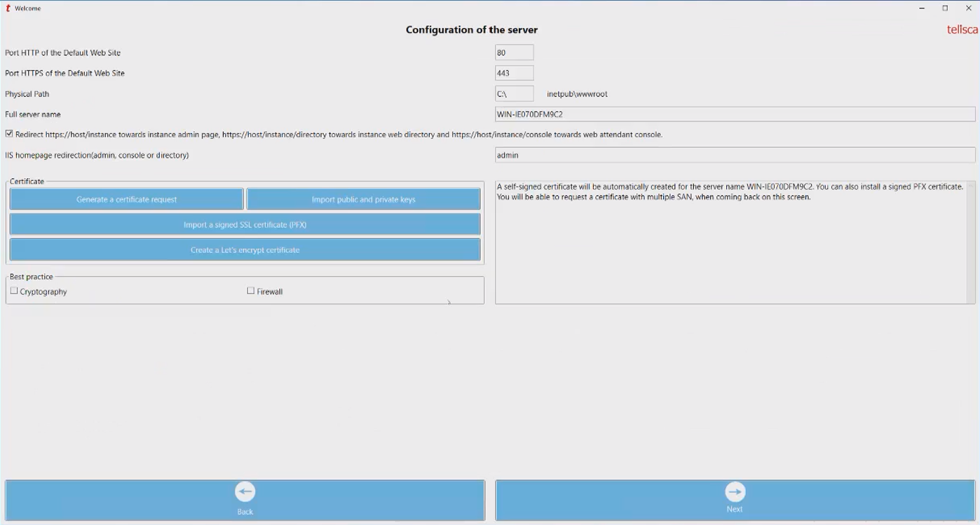Enable the Cryptography best practice checkbox
This screenshot has width=980, height=525.
click(x=14, y=291)
